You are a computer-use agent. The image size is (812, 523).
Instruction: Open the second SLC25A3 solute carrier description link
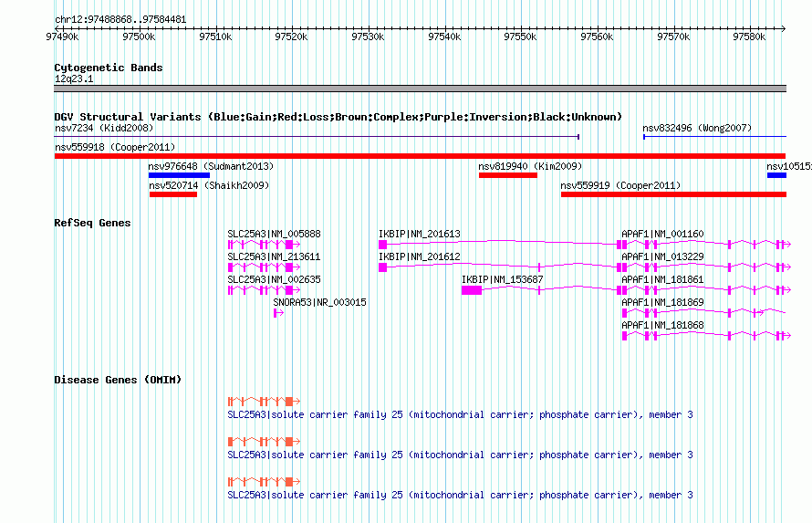tap(461, 455)
